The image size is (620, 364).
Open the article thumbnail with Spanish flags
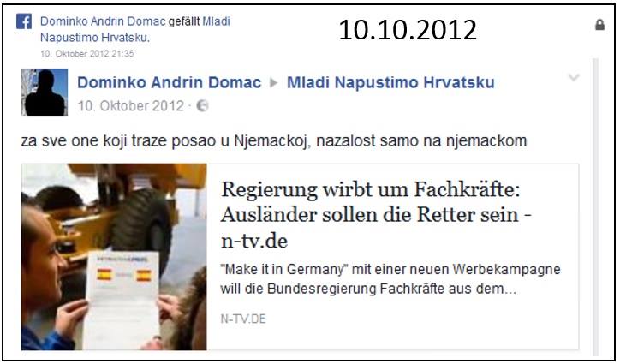(x=114, y=257)
